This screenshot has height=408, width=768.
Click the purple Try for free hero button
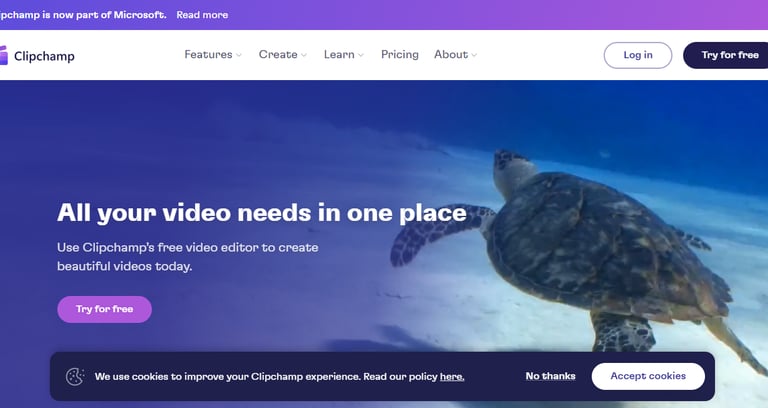tap(104, 309)
